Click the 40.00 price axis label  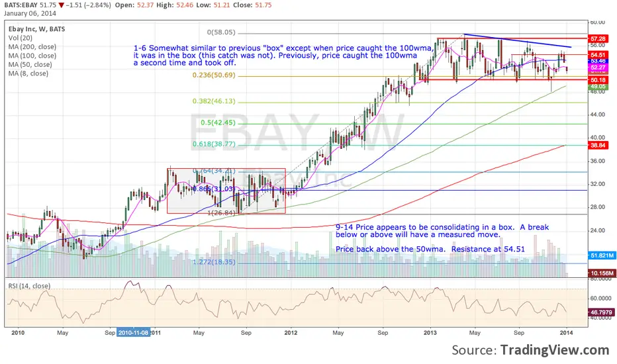[597, 138]
